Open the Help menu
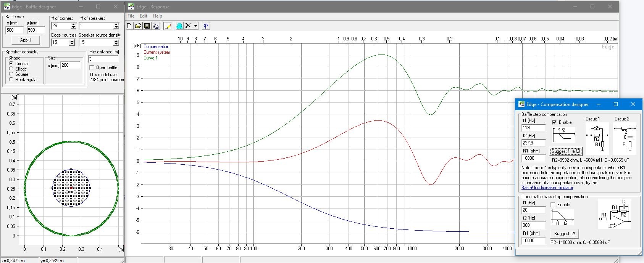This screenshot has height=263, width=644. tap(157, 16)
